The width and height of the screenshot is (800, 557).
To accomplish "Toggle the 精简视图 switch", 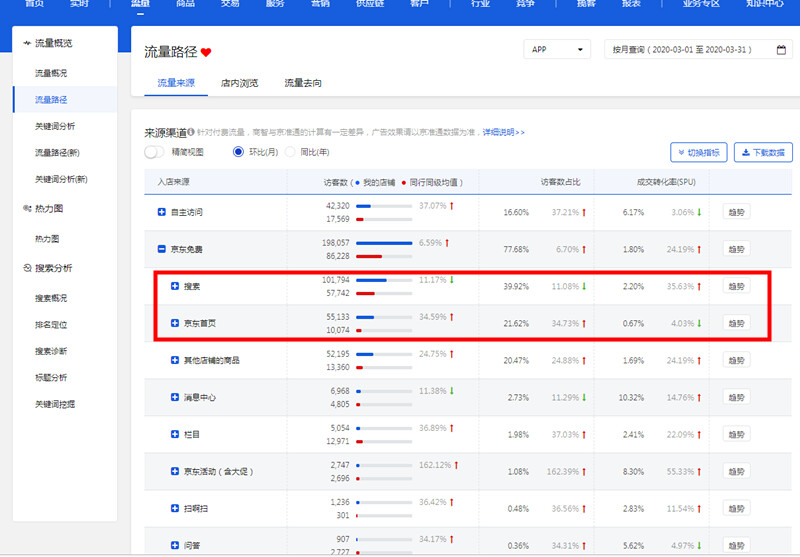I will 154,152.
